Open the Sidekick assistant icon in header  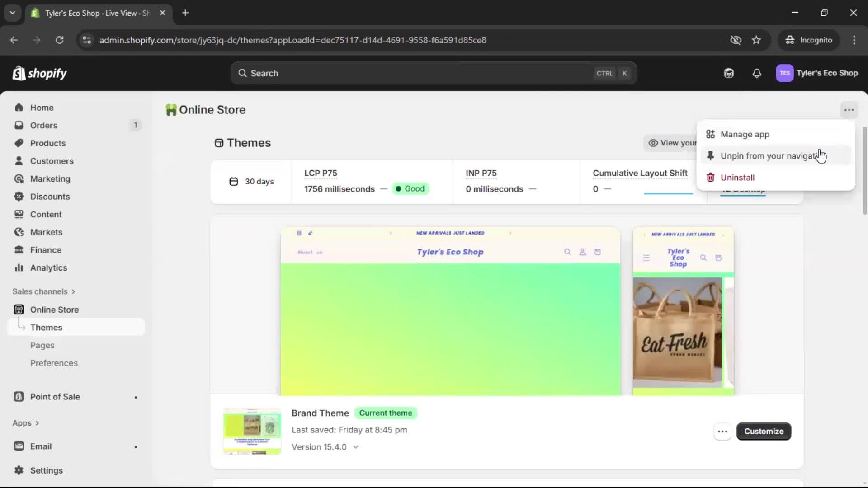click(728, 73)
